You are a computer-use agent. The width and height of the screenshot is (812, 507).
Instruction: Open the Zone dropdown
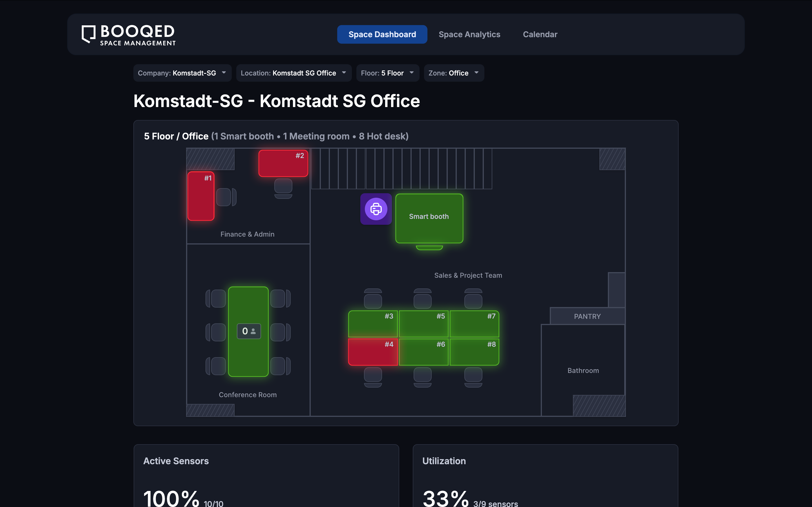click(x=454, y=73)
